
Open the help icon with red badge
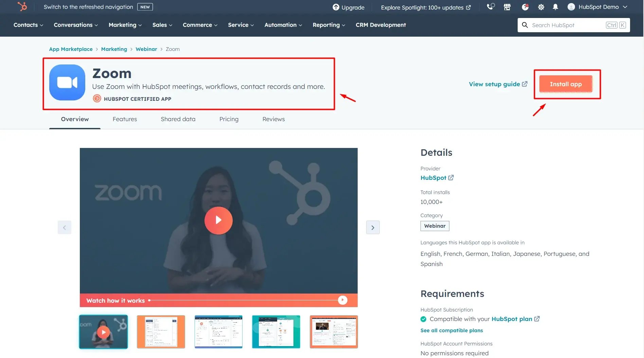click(x=525, y=7)
